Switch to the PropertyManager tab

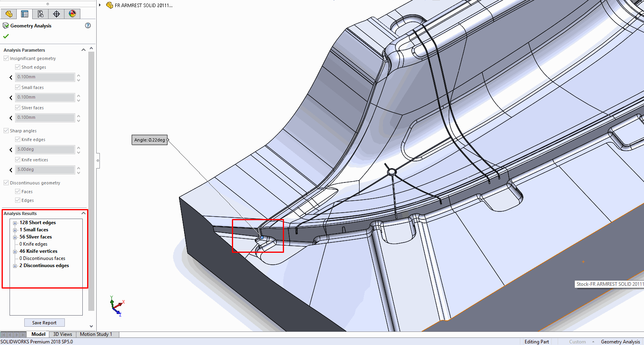pyautogui.click(x=25, y=14)
